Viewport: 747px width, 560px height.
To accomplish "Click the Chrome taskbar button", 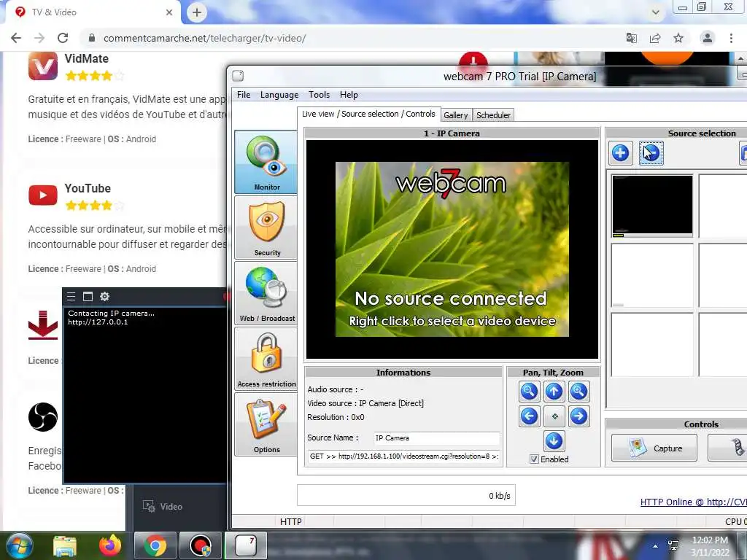I will click(x=155, y=545).
